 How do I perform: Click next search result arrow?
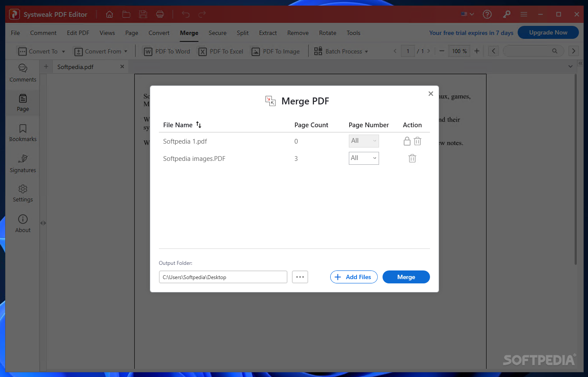pyautogui.click(x=574, y=51)
